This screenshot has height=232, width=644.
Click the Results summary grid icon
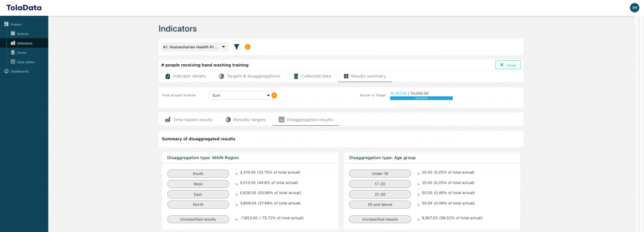point(347,76)
